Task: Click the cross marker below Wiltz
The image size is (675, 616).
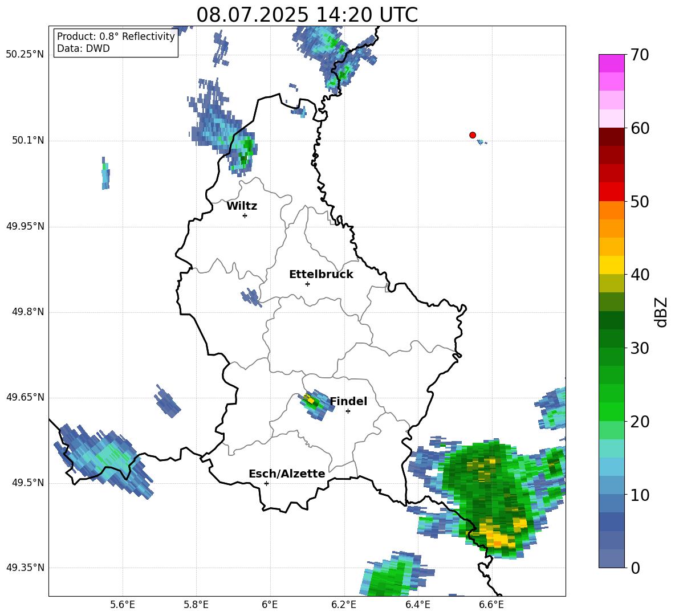Action: [x=245, y=215]
